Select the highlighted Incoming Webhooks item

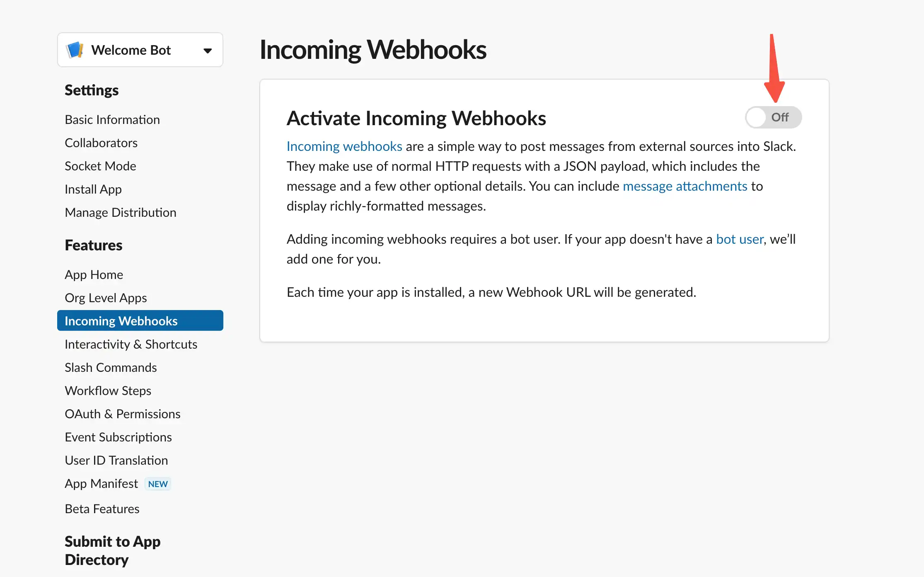click(x=140, y=320)
